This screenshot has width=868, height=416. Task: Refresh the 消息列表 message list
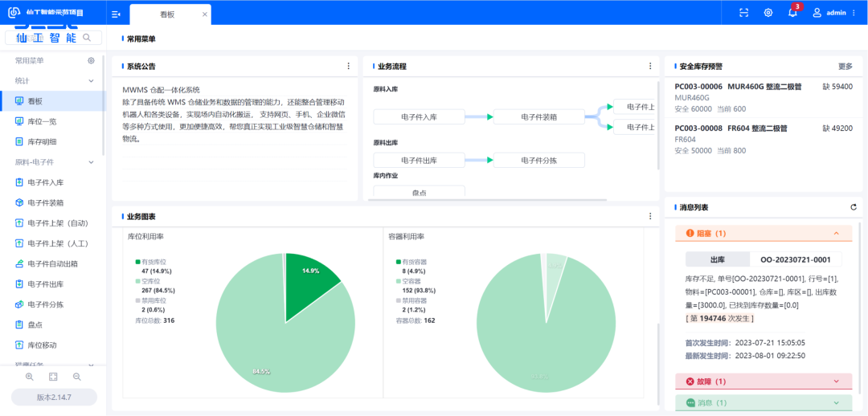point(854,207)
